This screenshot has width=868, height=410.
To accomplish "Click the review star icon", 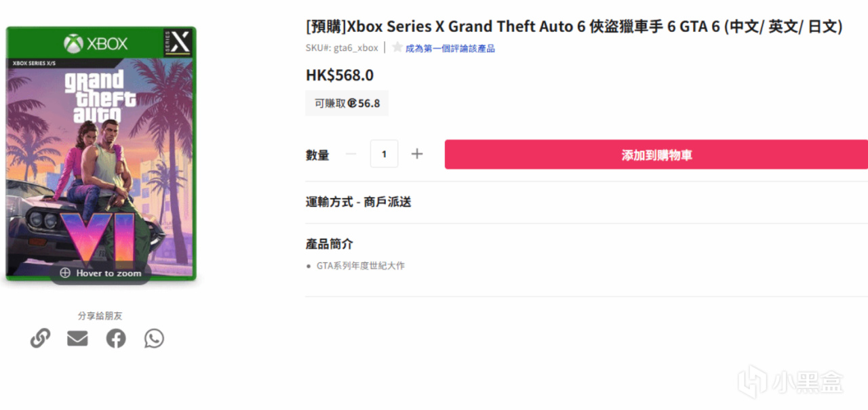I will click(x=397, y=47).
